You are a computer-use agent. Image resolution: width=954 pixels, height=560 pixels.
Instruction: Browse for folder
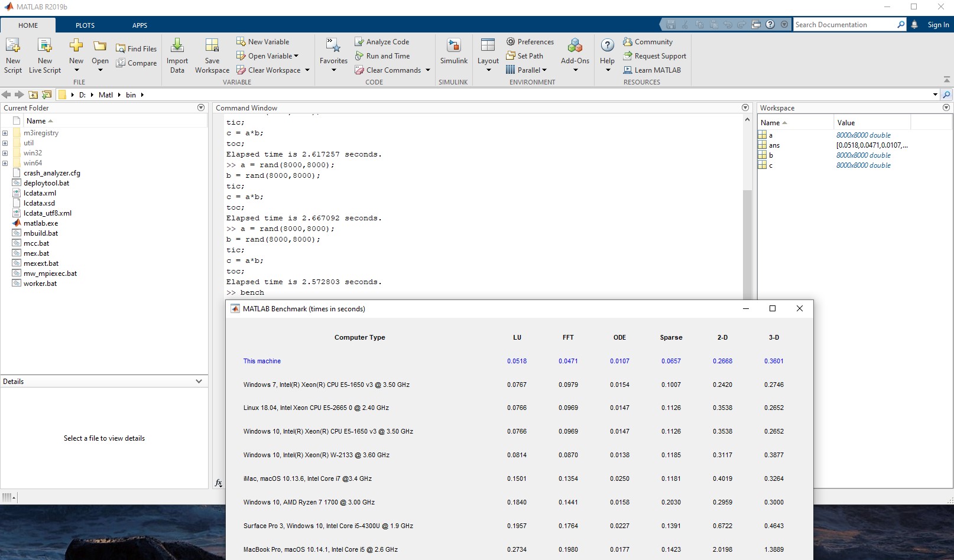pos(47,95)
